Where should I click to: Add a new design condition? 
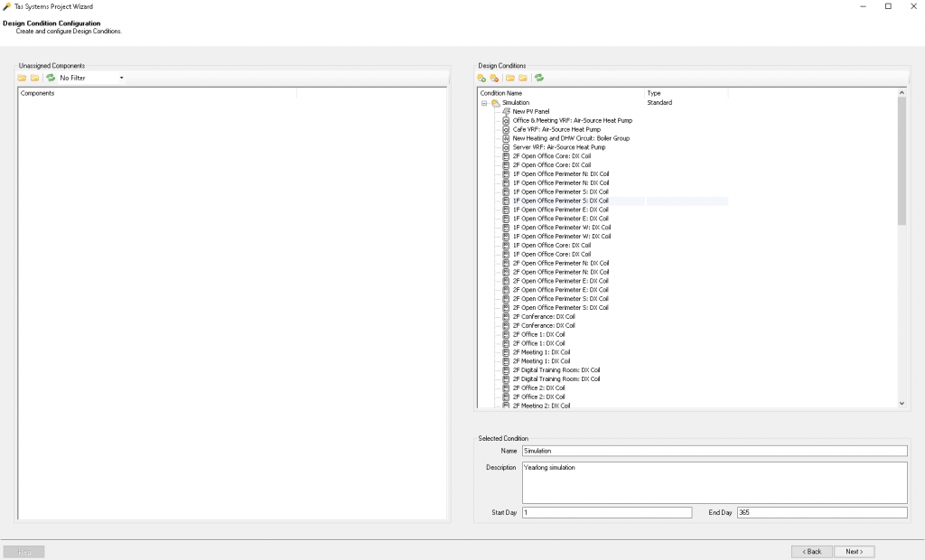(481, 78)
